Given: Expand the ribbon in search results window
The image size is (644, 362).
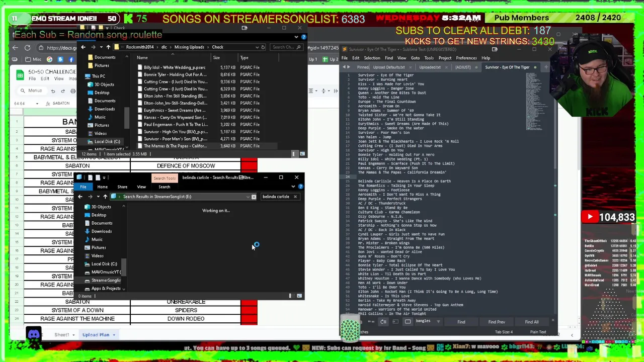Looking at the screenshot, I should [x=293, y=187].
